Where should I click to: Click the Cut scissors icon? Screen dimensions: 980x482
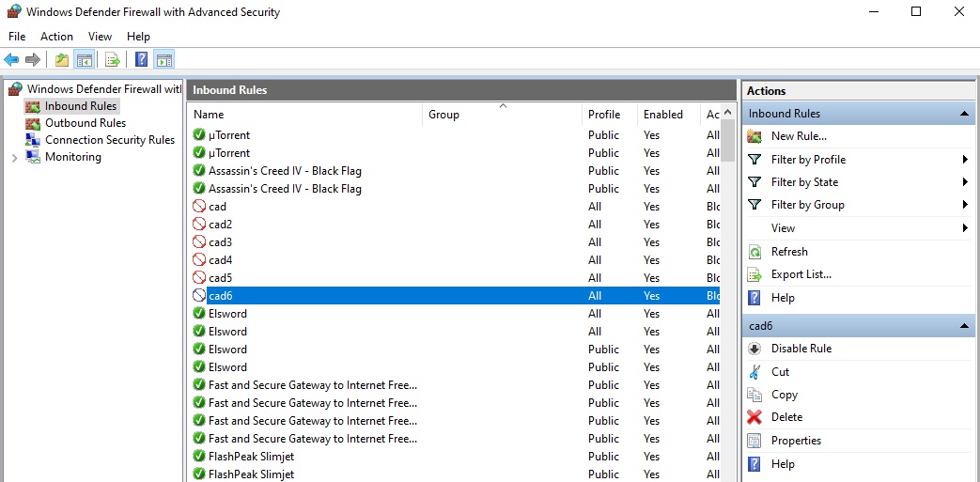coord(755,372)
